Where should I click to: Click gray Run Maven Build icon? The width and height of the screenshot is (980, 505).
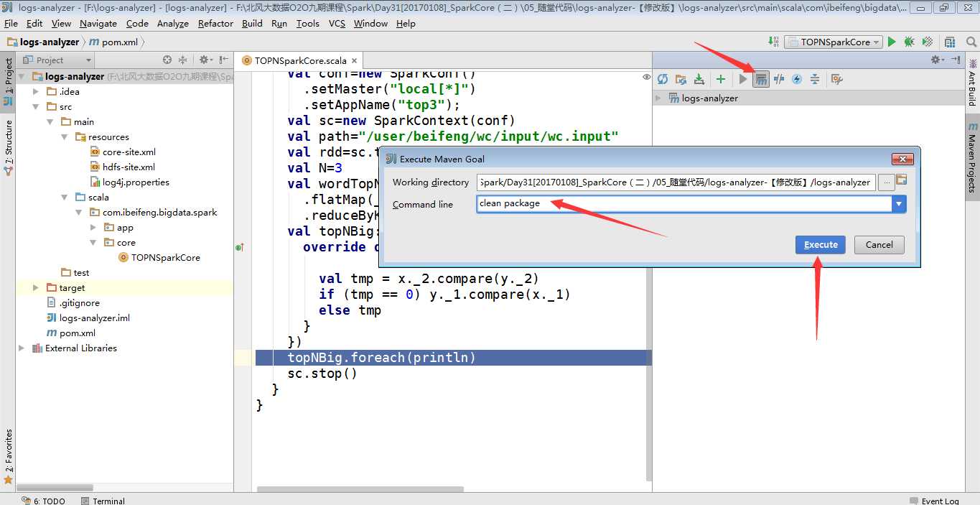click(743, 79)
